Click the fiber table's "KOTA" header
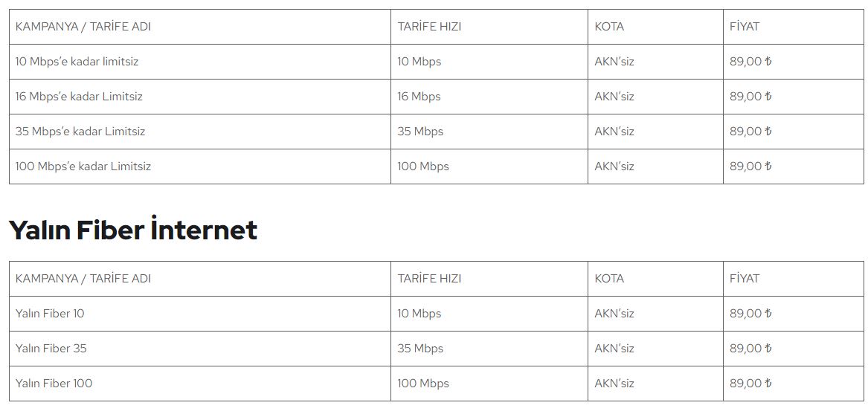 pos(609,278)
